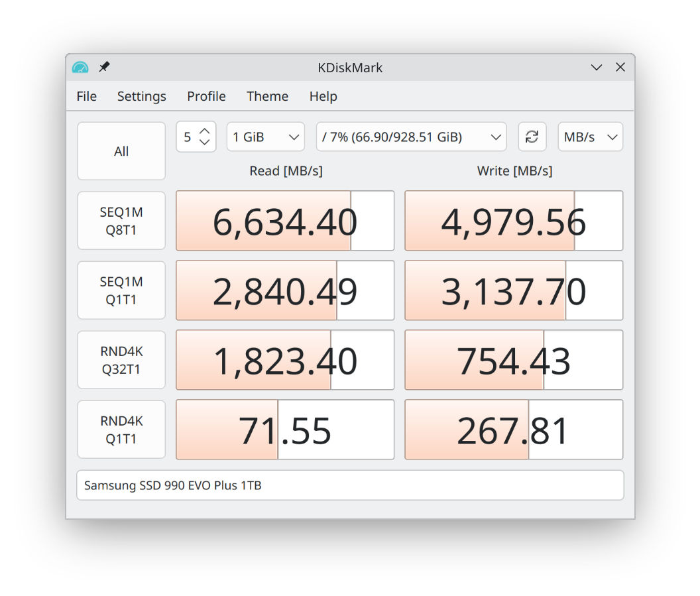This screenshot has height=596, width=700.
Task: Expand the drive selection dropdown
Action: coord(411,137)
